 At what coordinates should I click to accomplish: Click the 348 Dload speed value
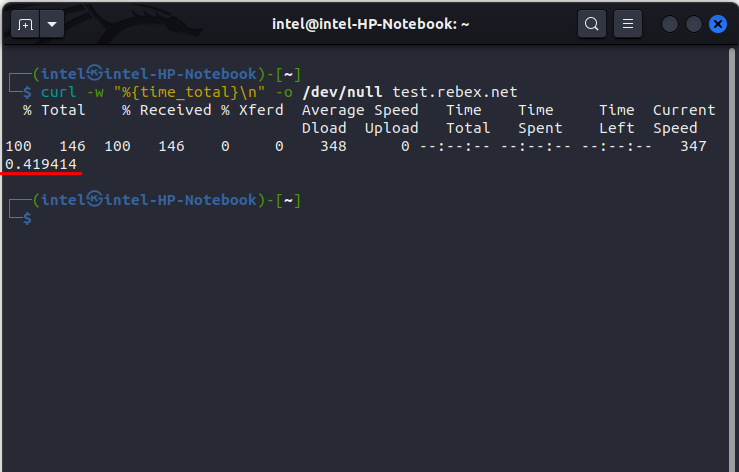[333, 146]
